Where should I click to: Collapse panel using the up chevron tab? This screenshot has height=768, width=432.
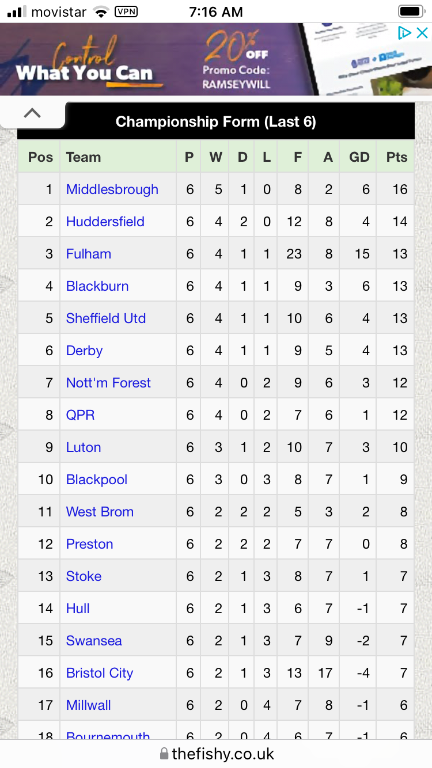(x=32, y=113)
